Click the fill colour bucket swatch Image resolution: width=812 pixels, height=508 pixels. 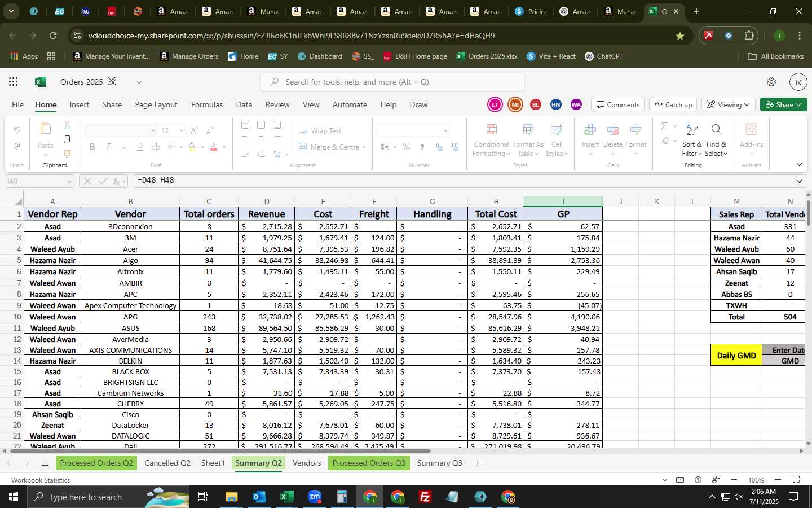tap(192, 147)
